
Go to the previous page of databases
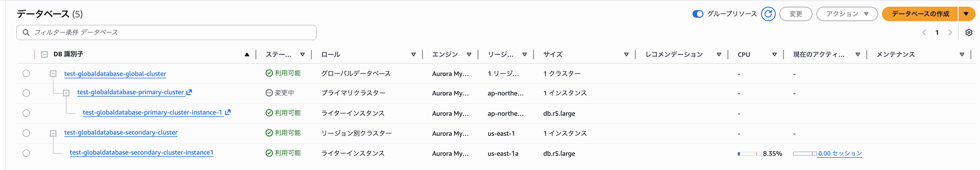coord(924,32)
